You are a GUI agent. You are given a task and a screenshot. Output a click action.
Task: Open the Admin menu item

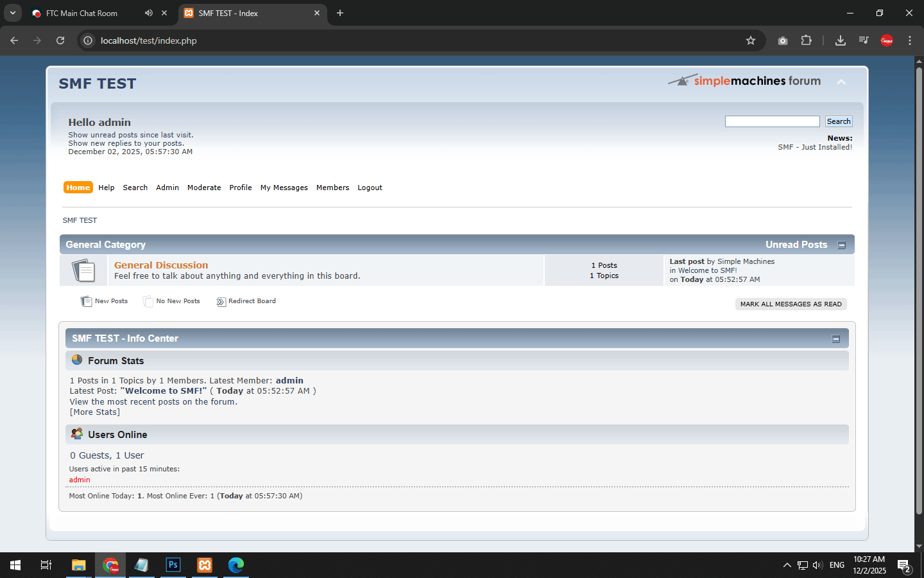click(167, 188)
